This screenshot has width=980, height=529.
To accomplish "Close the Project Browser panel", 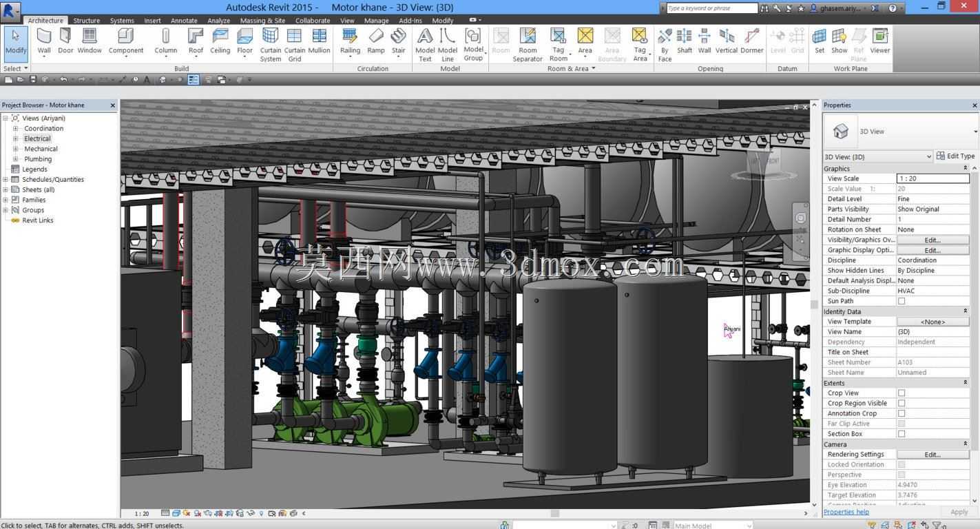I will point(113,105).
